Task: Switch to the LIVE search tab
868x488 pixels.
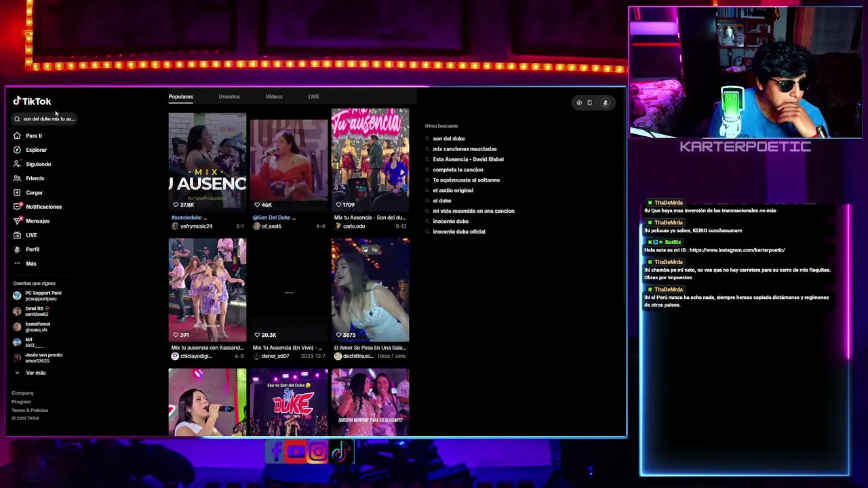Action: pos(313,96)
